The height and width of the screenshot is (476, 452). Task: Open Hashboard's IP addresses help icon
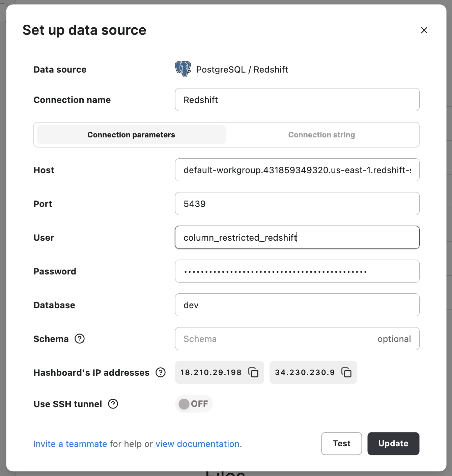161,372
